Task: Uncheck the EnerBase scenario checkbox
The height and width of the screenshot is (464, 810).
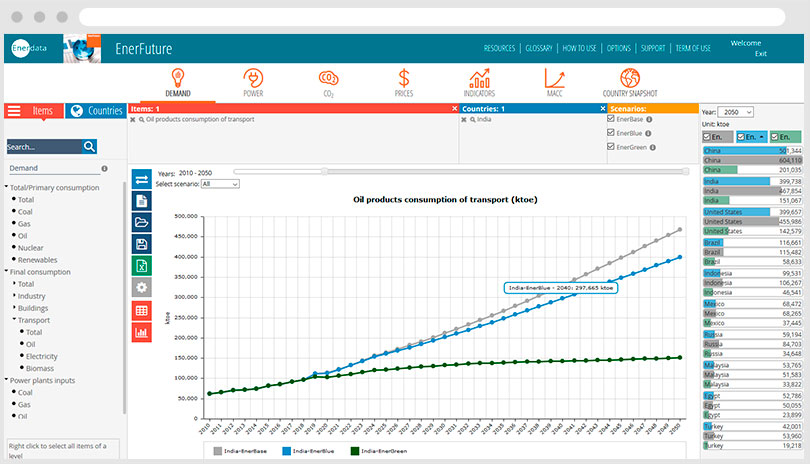Action: pos(609,119)
